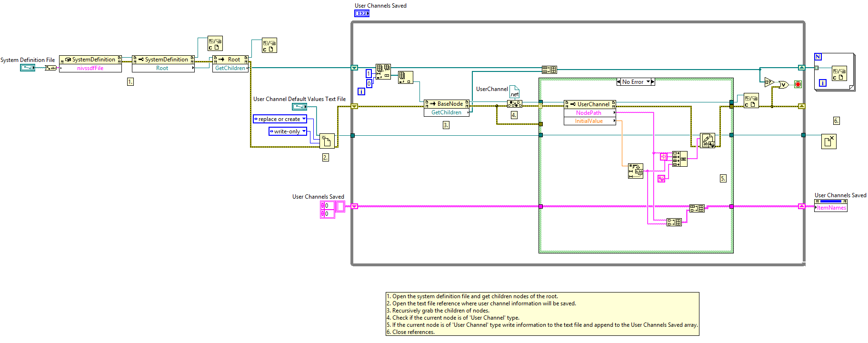Click the right shift register on the pink array wire
Image resolution: width=868 pixels, height=343 pixels.
[x=802, y=206]
